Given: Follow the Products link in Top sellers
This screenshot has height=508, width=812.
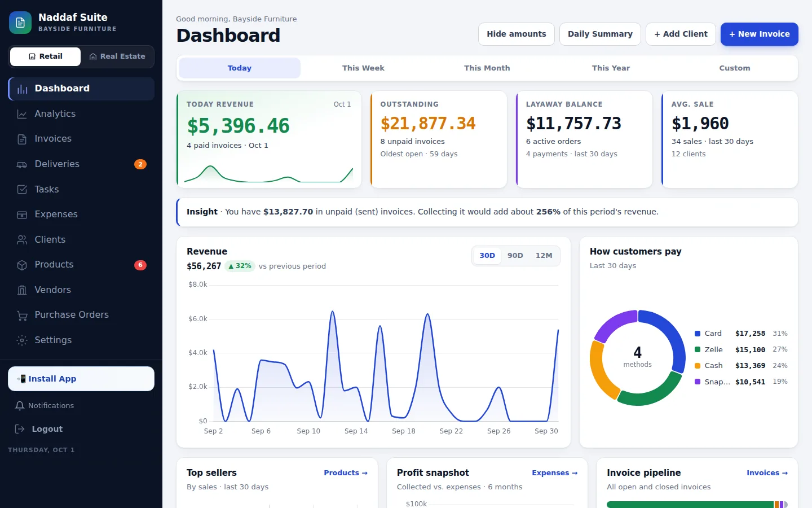Looking at the screenshot, I should [346, 473].
